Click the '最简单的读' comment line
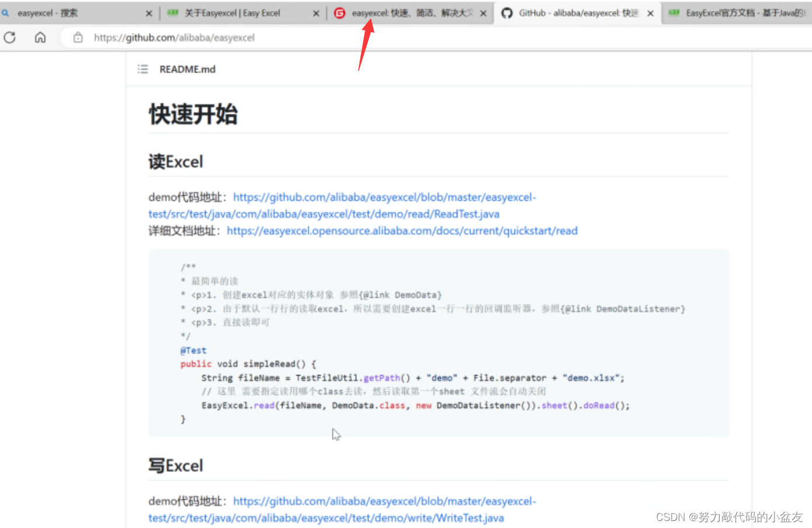Image resolution: width=812 pixels, height=528 pixels. pos(210,281)
